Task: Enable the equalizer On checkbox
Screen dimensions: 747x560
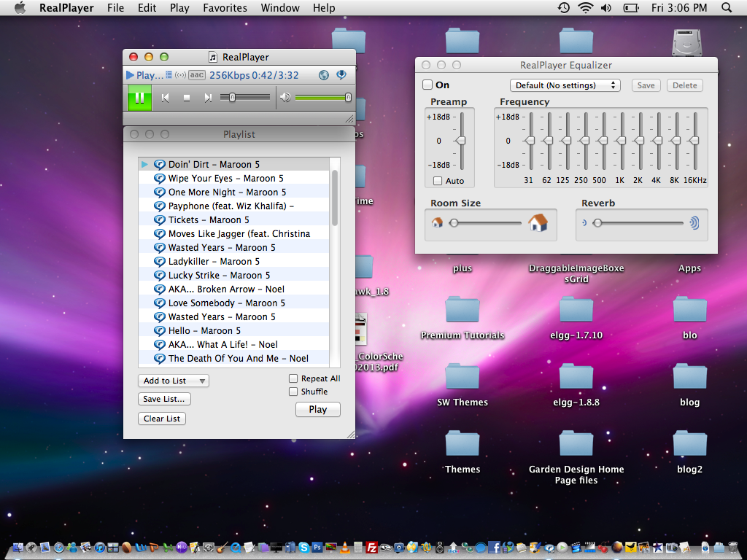Action: pos(427,85)
